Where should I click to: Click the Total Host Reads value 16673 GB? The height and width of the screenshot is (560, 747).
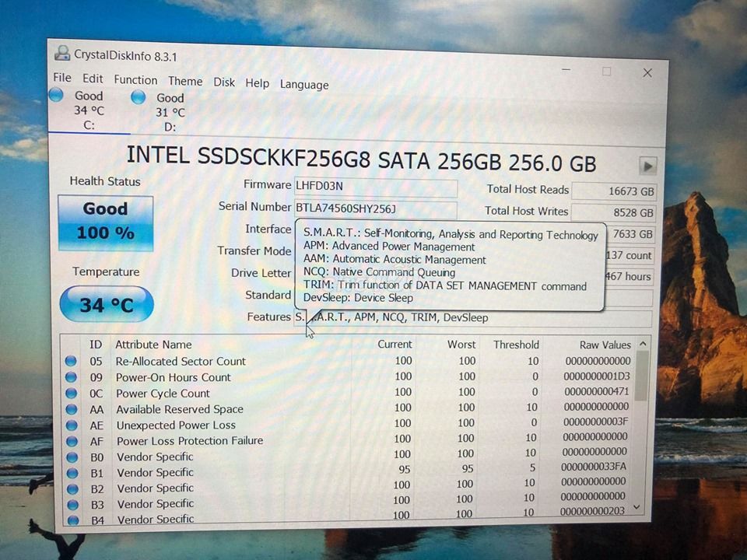[614, 191]
